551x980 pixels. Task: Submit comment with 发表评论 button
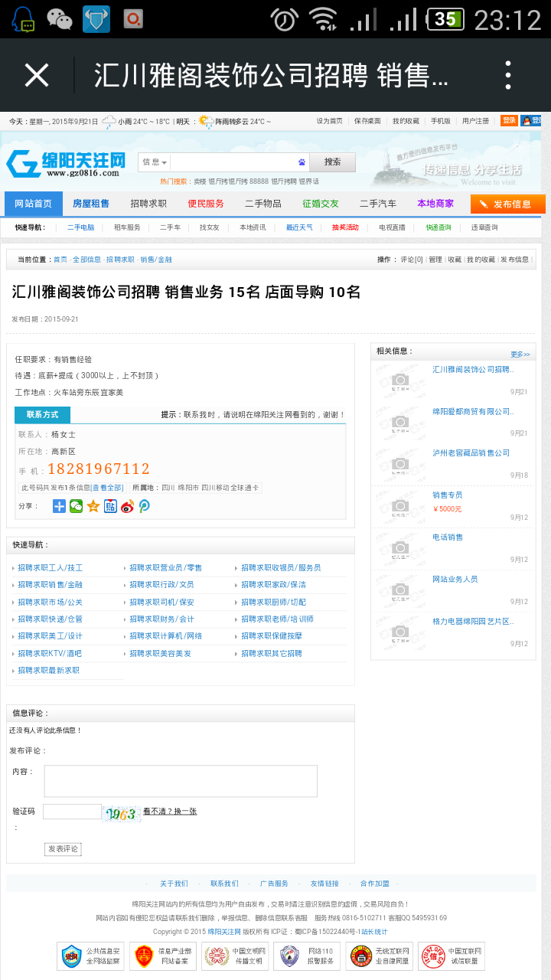[x=63, y=849]
